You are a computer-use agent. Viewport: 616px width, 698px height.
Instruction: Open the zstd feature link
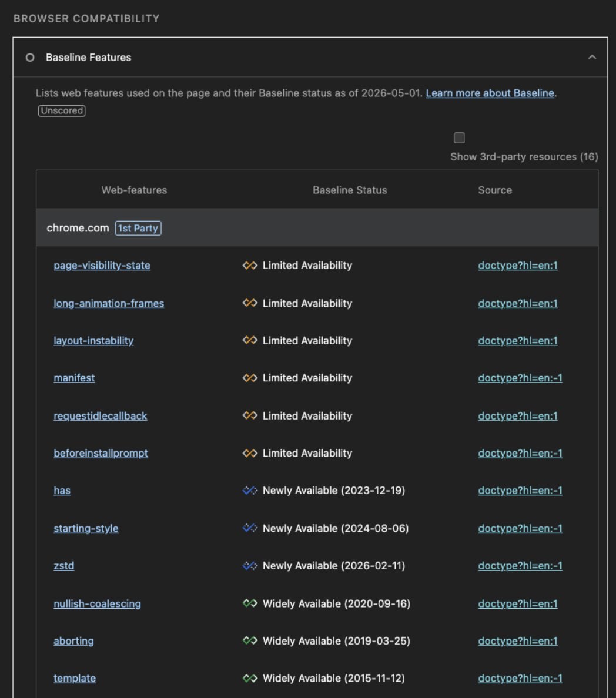point(63,566)
